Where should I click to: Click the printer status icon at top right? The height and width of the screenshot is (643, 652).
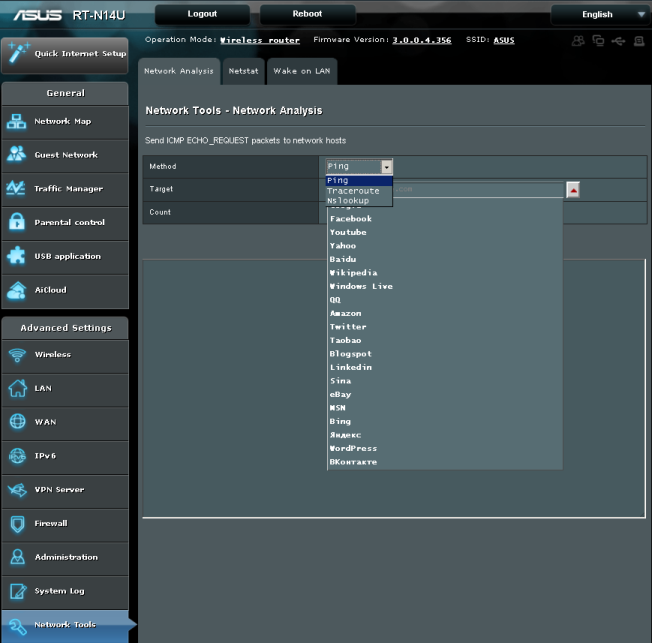point(639,41)
